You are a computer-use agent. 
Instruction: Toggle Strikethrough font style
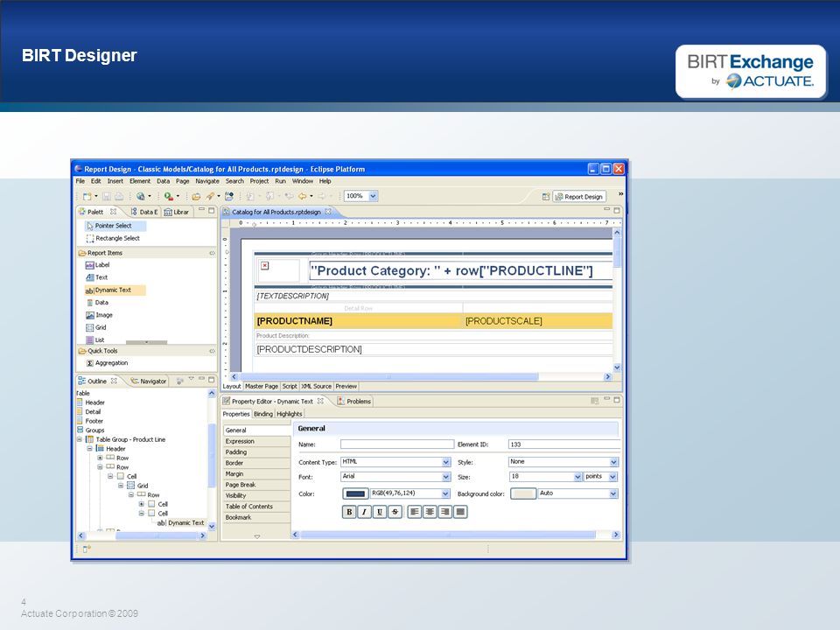(395, 512)
